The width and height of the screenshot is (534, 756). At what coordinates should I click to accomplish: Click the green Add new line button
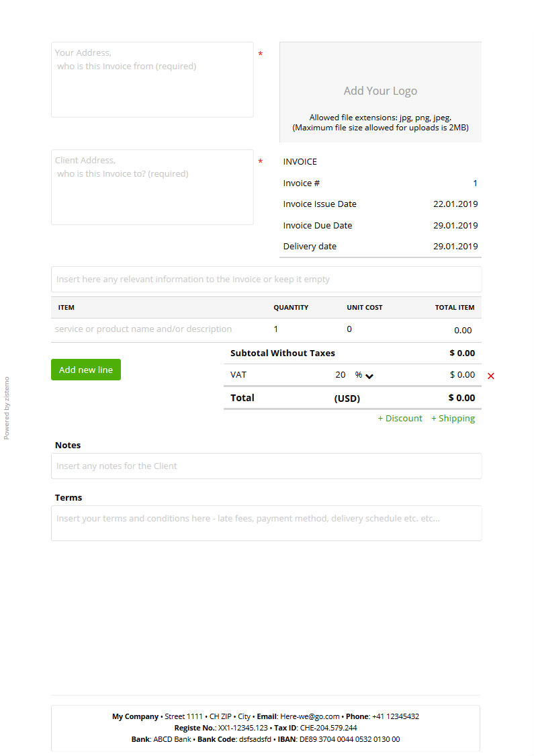86,370
